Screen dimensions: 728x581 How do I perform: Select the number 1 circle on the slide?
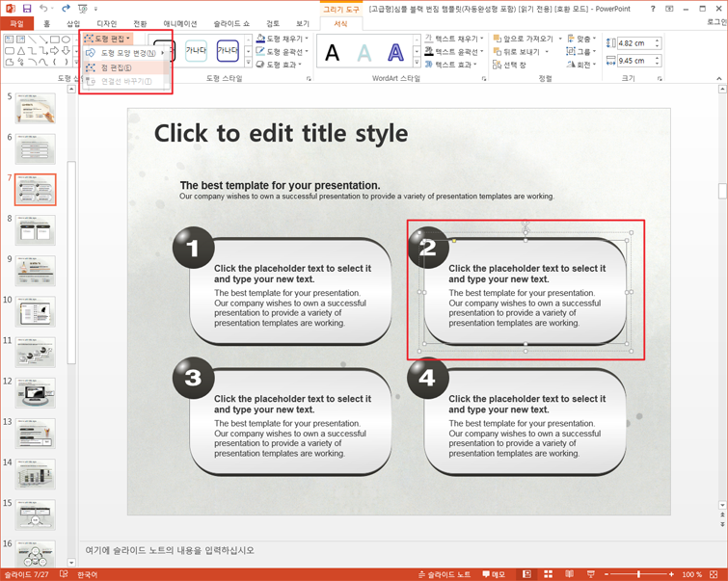click(x=193, y=248)
